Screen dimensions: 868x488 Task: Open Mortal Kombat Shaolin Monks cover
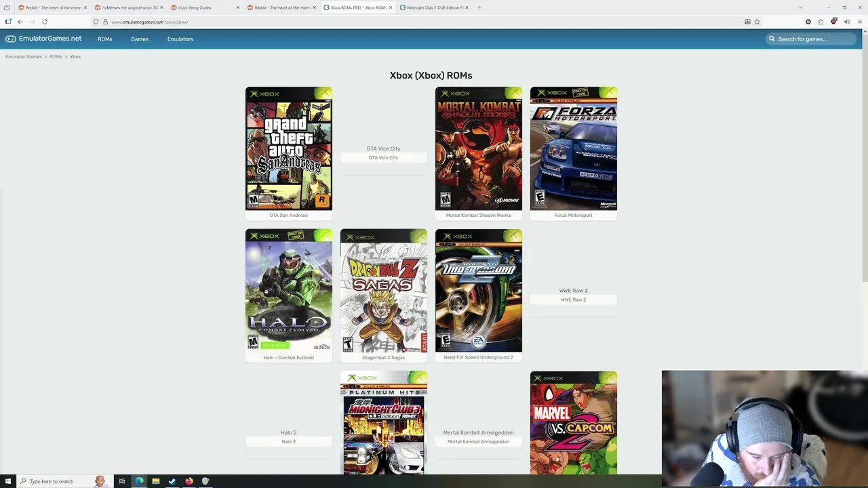tap(479, 148)
